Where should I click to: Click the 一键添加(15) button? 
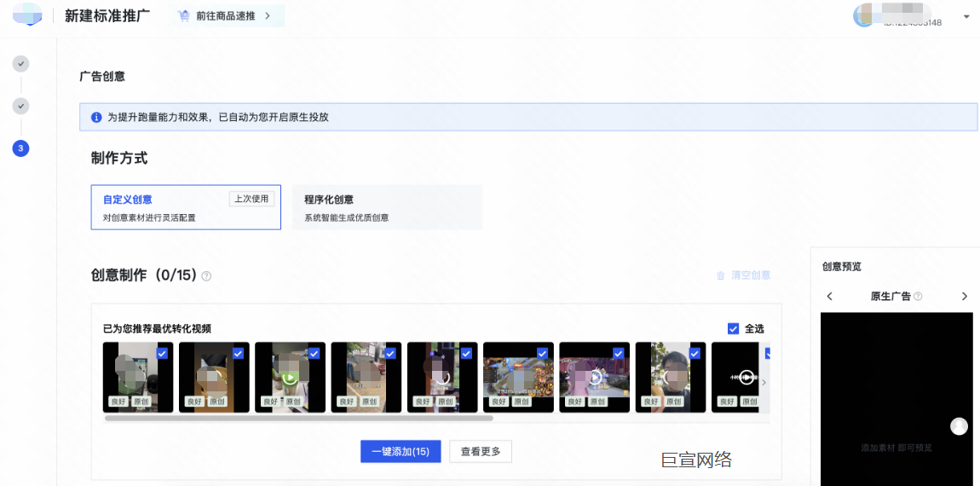click(401, 452)
